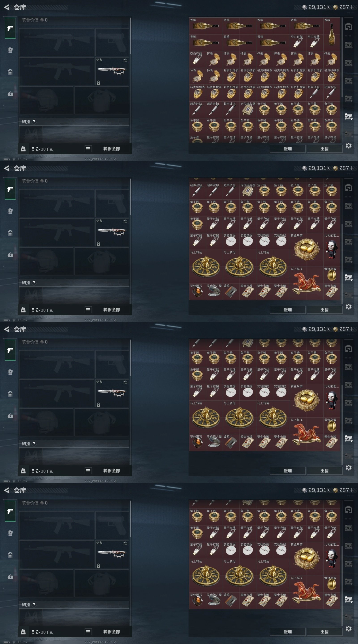Click the warehouse home icon atop the topmost screenshot's right sidebar
The image size is (358, 644).
(x=349, y=27)
